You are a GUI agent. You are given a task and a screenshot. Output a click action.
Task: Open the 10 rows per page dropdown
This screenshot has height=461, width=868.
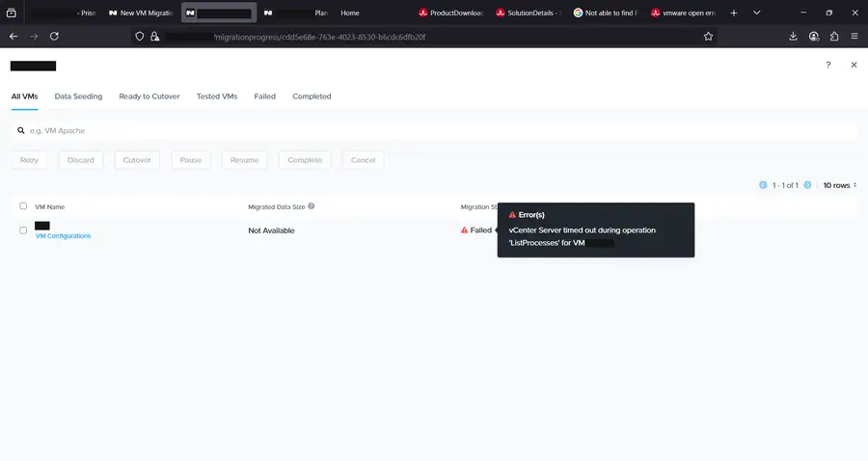pos(839,185)
